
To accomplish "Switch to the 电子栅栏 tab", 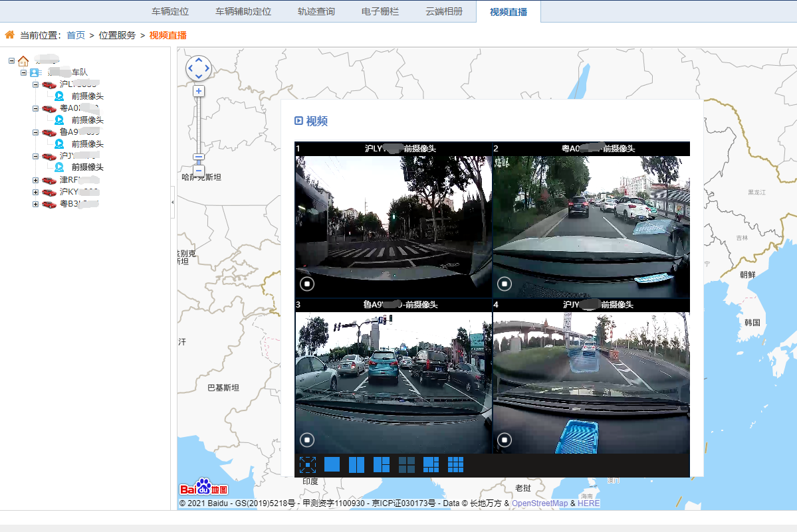I will pyautogui.click(x=380, y=12).
